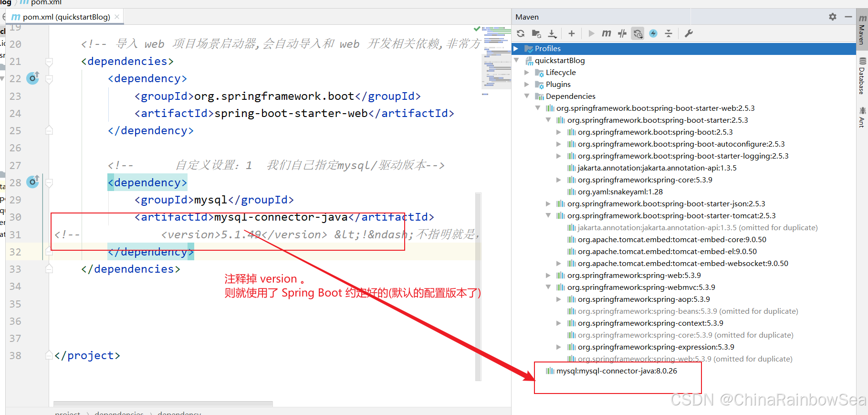
Task: Click the editor vertical scrollbar thumb
Action: (478, 287)
